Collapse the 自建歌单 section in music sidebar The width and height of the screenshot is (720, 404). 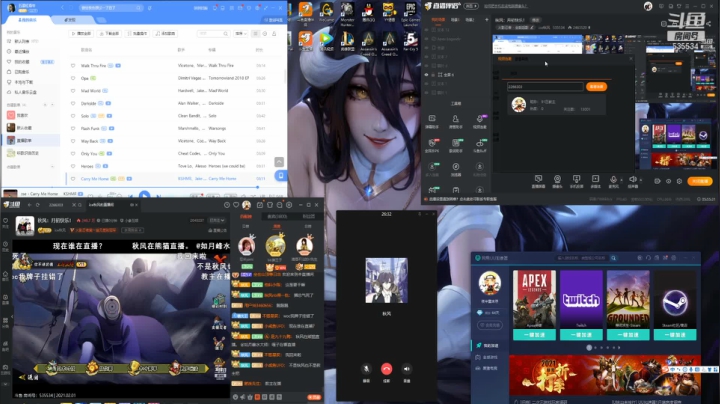[52, 105]
